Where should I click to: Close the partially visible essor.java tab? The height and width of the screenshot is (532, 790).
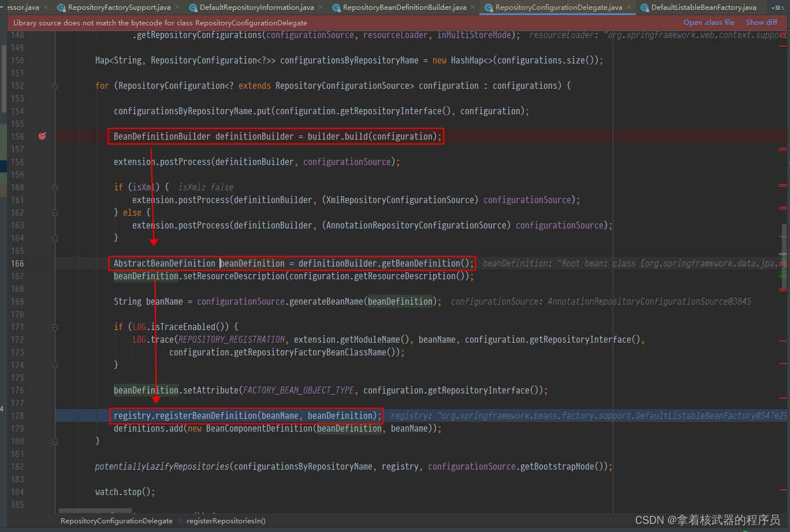pyautogui.click(x=46, y=8)
